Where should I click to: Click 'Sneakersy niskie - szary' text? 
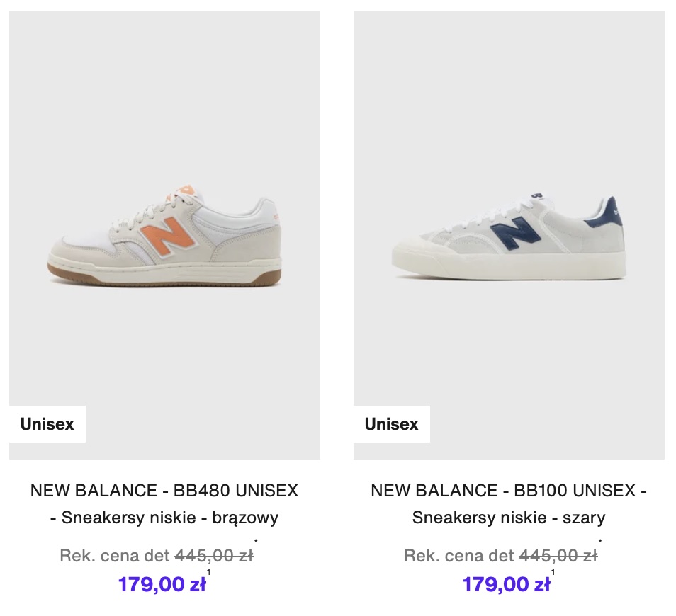pos(509,518)
